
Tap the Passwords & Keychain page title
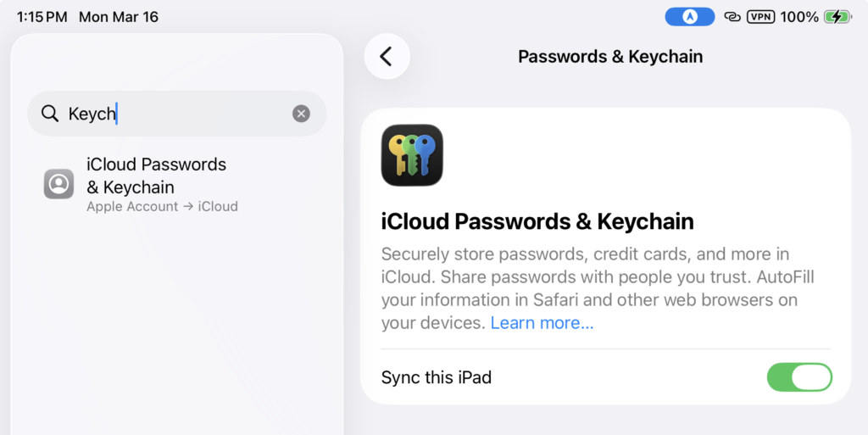(x=609, y=57)
